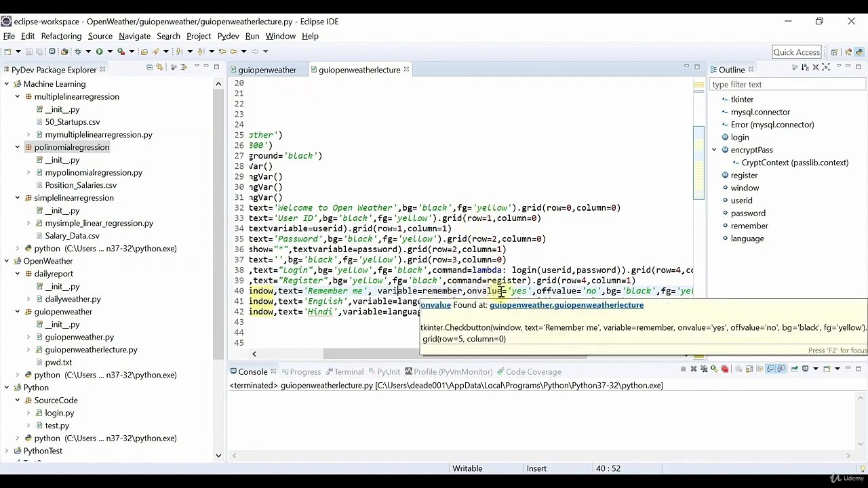
Task: Click Insert mode in status bar
Action: (x=536, y=468)
